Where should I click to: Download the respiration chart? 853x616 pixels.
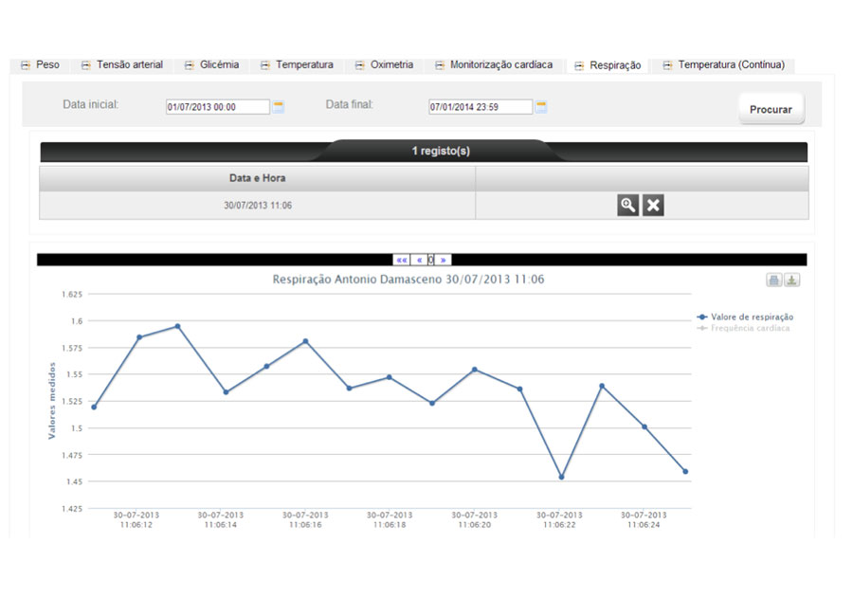[x=792, y=280]
